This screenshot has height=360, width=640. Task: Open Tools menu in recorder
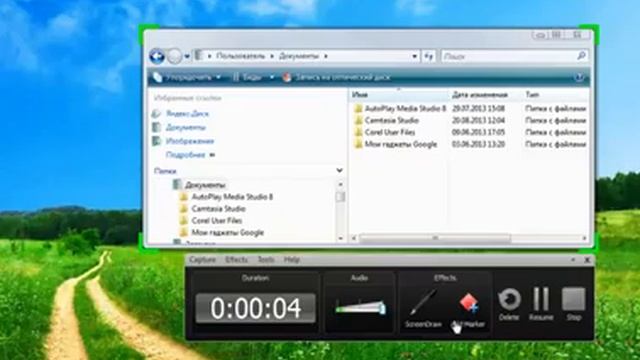point(266,260)
